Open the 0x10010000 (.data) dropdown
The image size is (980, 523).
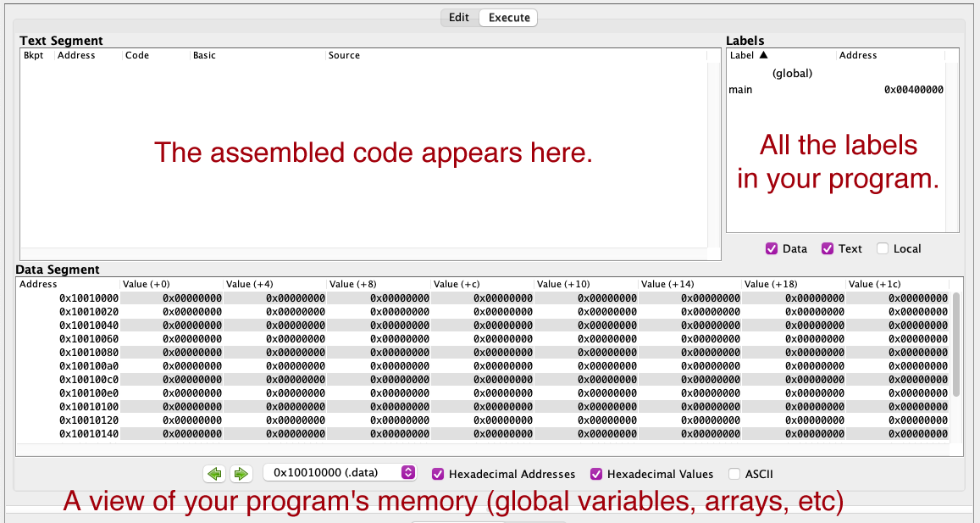coord(340,472)
